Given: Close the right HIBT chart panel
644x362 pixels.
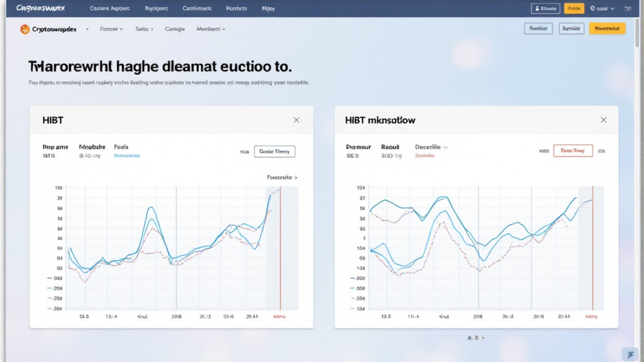Looking at the screenshot, I should 603,120.
